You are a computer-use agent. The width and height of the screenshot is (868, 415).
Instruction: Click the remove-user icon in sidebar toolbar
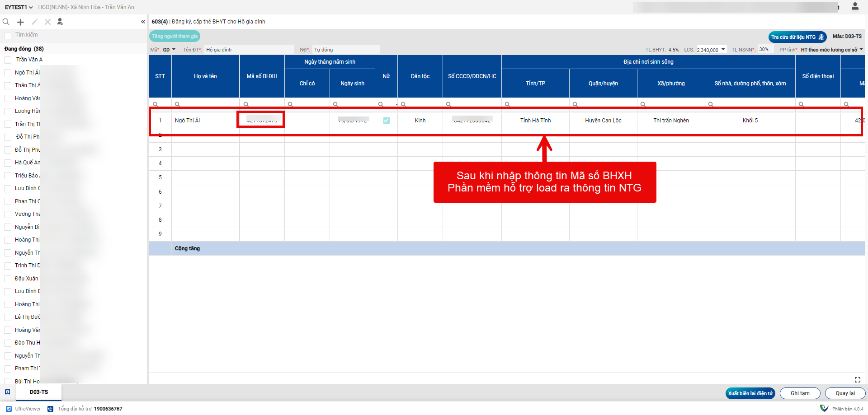60,22
